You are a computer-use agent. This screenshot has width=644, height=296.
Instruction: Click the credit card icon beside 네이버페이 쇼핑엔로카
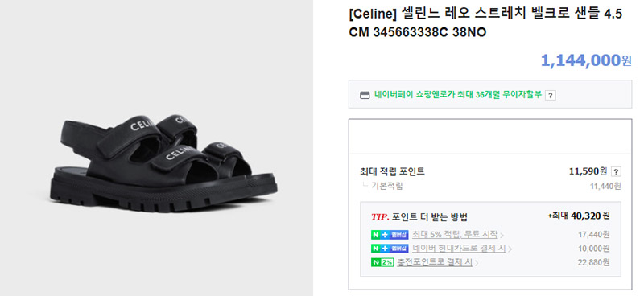tap(365, 95)
